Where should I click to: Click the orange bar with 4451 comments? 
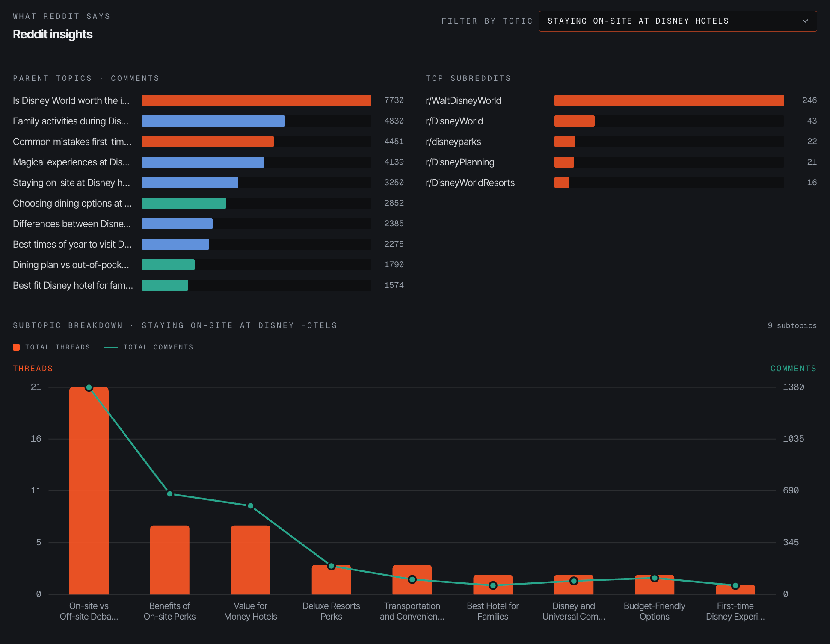207,142
